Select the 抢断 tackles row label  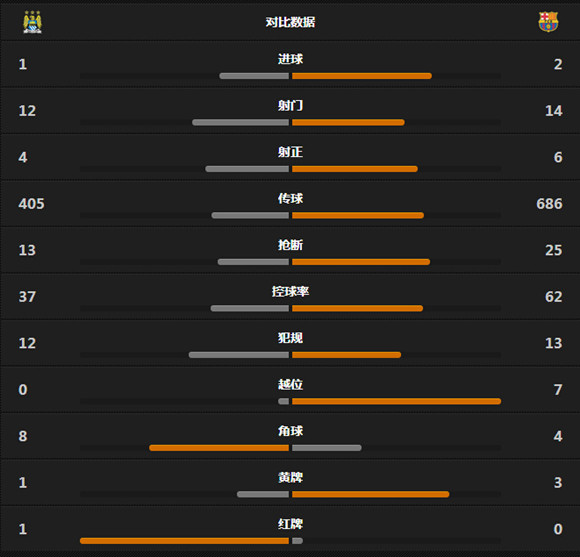[290, 245]
